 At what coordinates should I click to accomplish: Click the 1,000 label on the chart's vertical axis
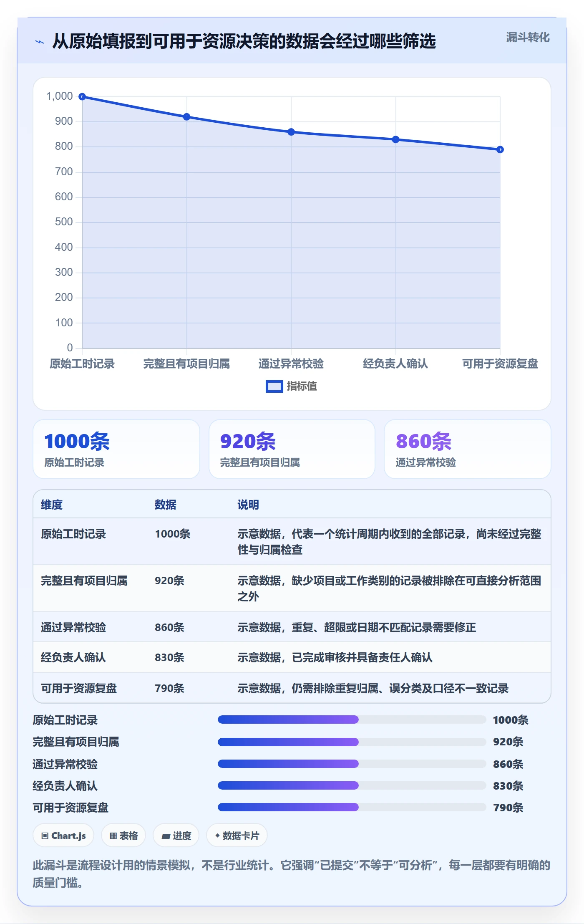60,96
